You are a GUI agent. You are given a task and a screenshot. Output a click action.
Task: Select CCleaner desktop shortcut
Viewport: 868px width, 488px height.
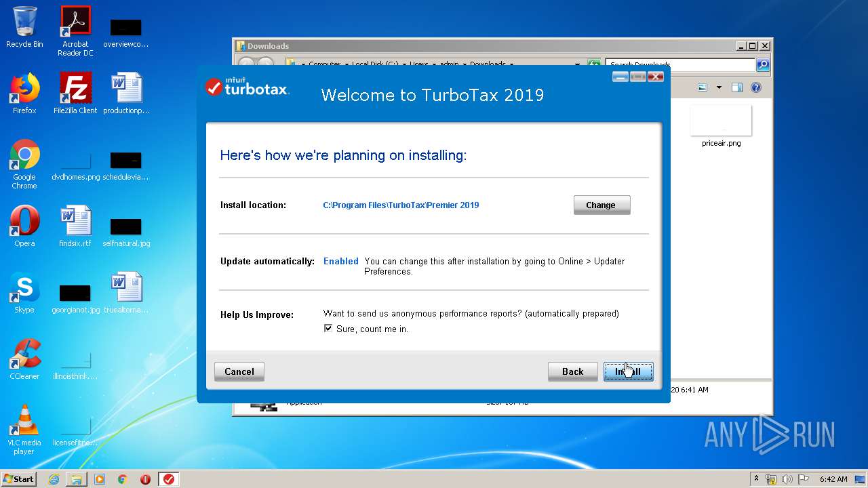[x=24, y=359]
